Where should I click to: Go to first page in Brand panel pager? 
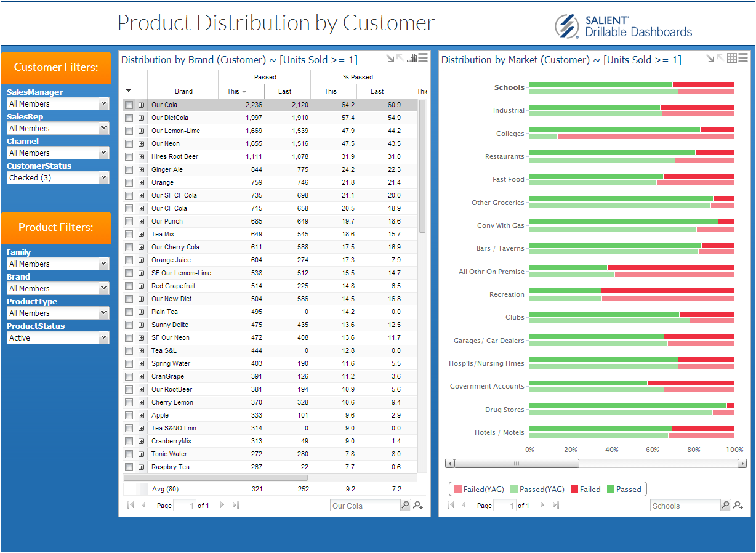pyautogui.click(x=131, y=505)
